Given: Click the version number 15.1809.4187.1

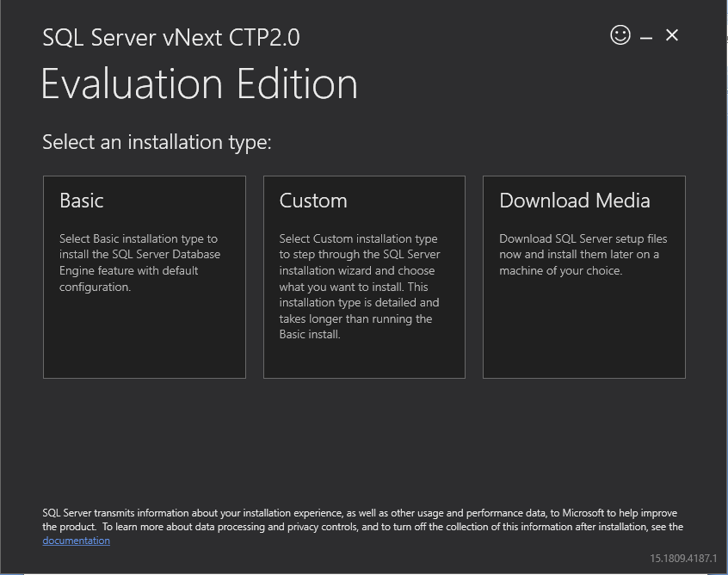Looking at the screenshot, I should (679, 560).
